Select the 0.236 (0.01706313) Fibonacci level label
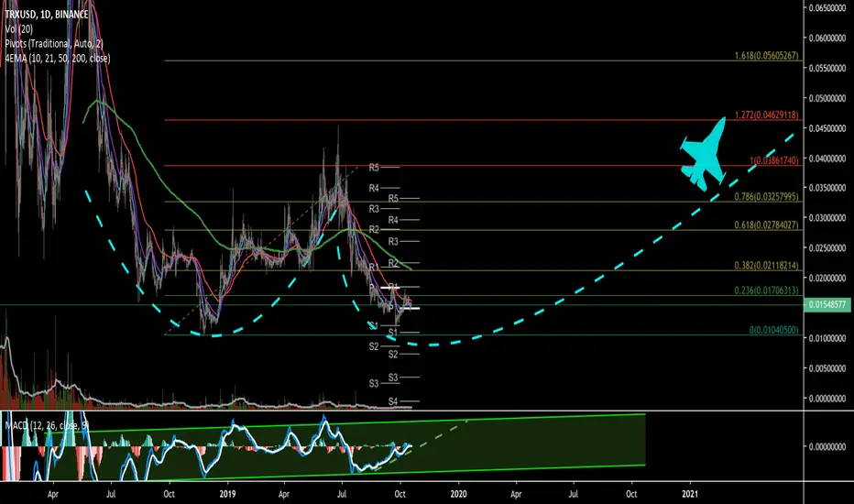The image size is (854, 504). click(766, 290)
